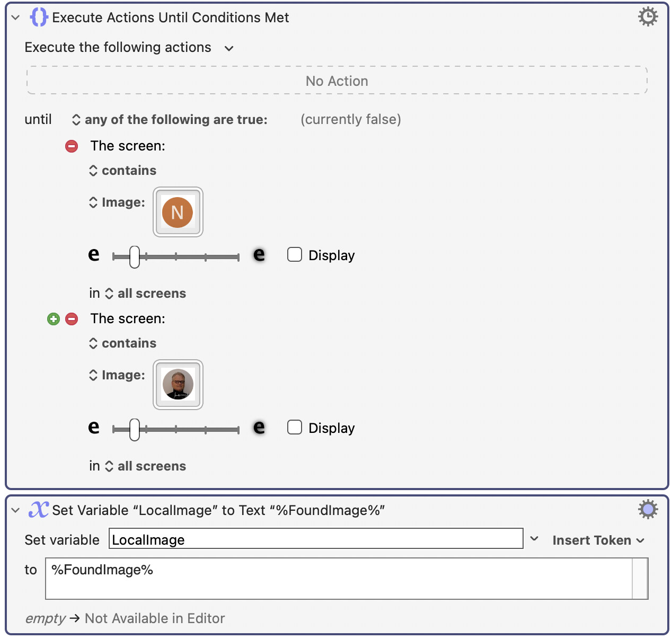Enable Display checkbox for the portrait photo condition
The width and height of the screenshot is (672, 639).
click(x=295, y=427)
